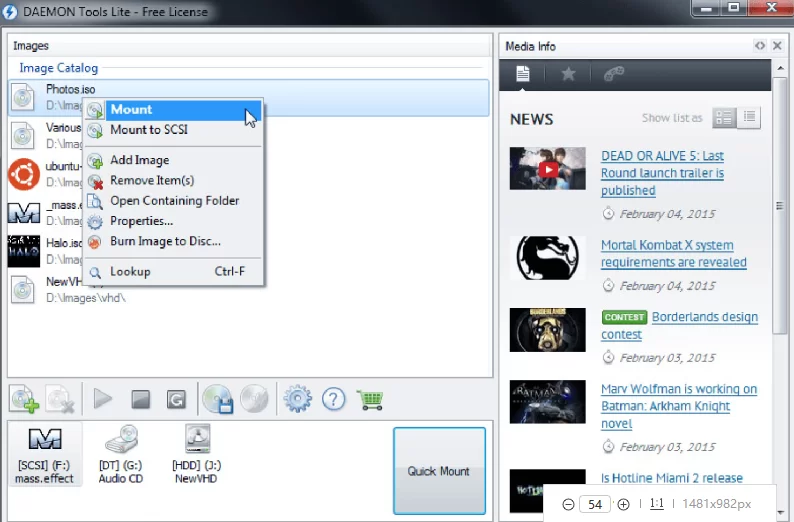Screen dimensions: 794x522
Task: Open Hotline Miami 2 release link
Action: 671,478
